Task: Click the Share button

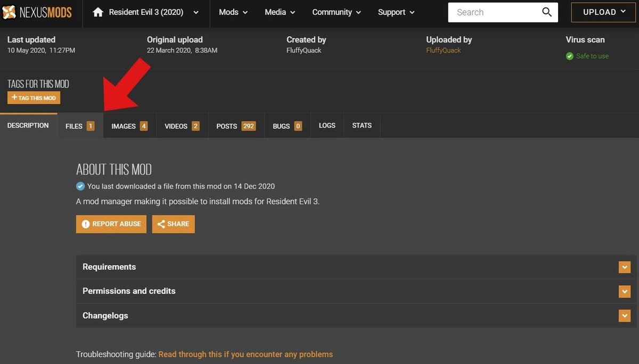Action: (x=173, y=224)
